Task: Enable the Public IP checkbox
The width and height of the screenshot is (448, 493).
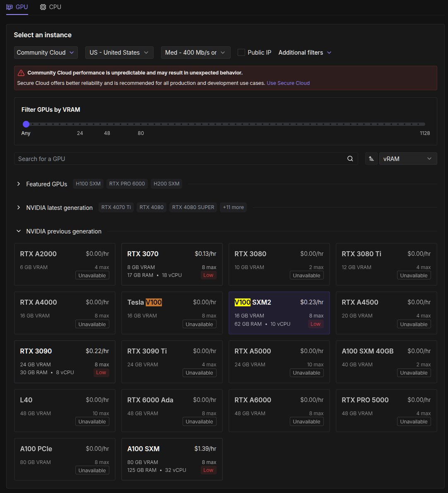Action: pos(241,53)
